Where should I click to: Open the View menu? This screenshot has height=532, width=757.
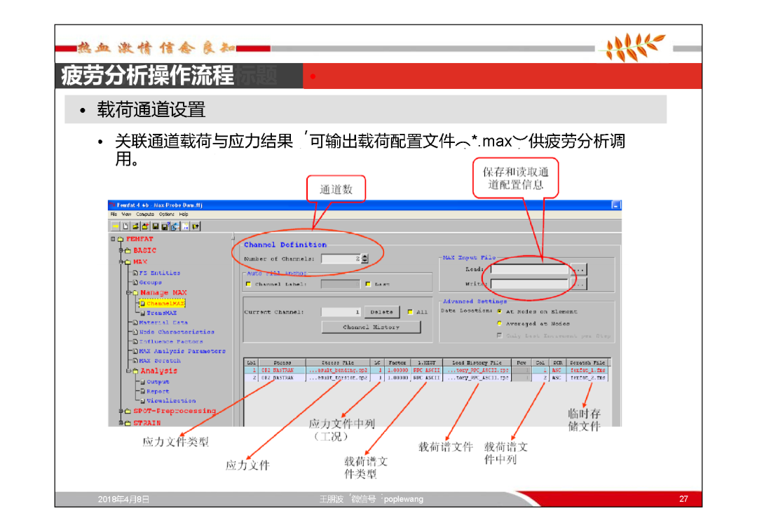tap(126, 214)
